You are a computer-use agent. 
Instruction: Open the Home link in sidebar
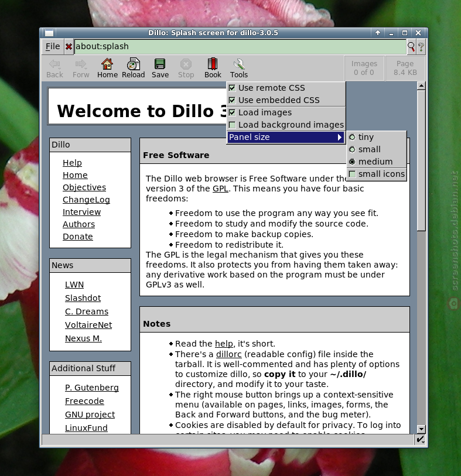point(75,175)
